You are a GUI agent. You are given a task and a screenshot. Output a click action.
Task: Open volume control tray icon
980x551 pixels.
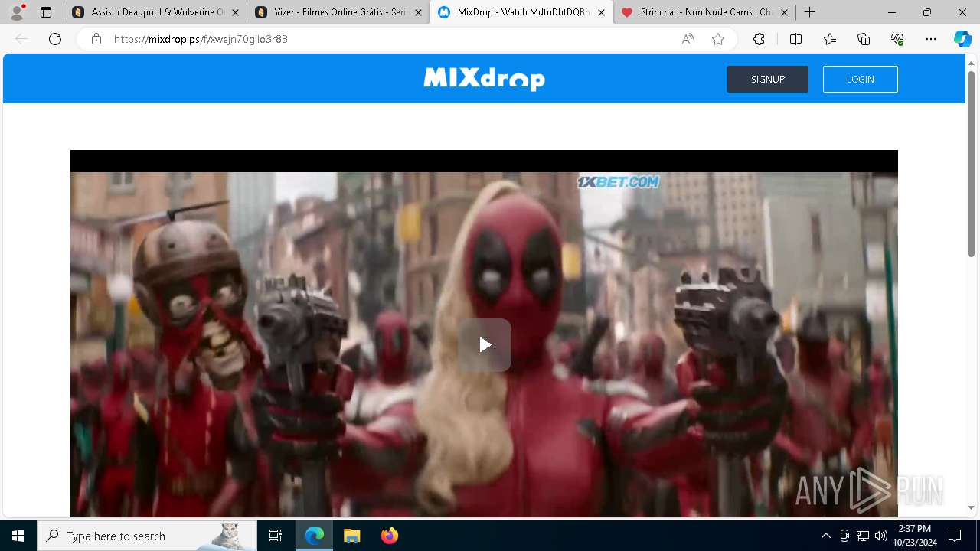(881, 536)
